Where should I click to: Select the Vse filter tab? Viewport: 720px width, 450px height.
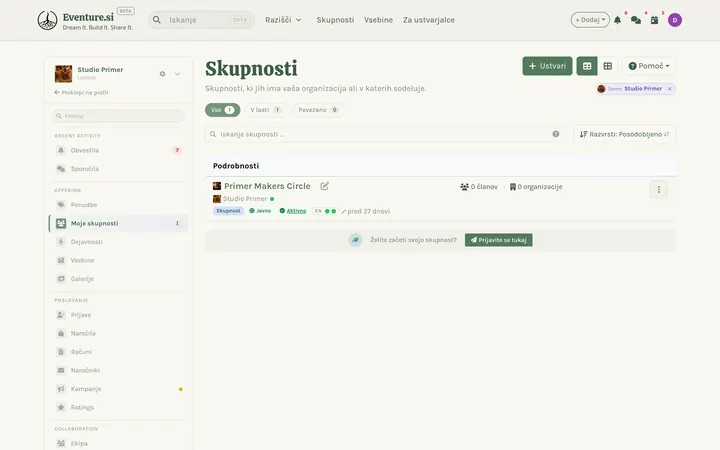pyautogui.click(x=223, y=110)
